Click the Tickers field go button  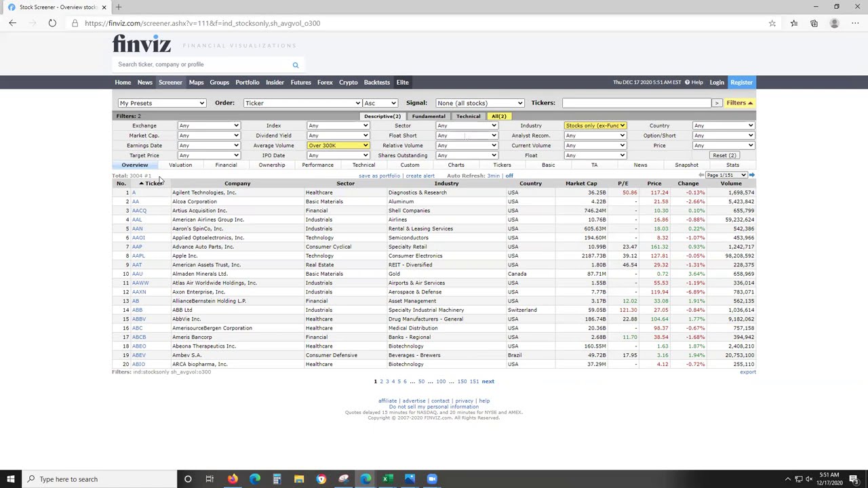point(716,103)
